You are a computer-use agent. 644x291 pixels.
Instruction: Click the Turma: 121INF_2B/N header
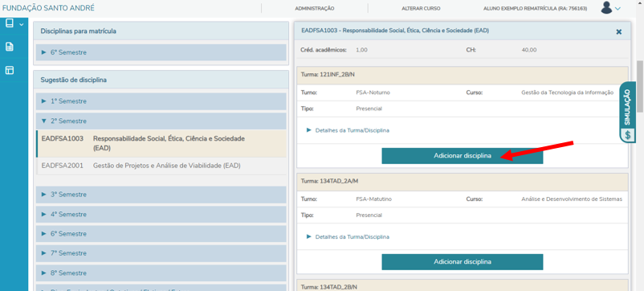click(x=462, y=76)
